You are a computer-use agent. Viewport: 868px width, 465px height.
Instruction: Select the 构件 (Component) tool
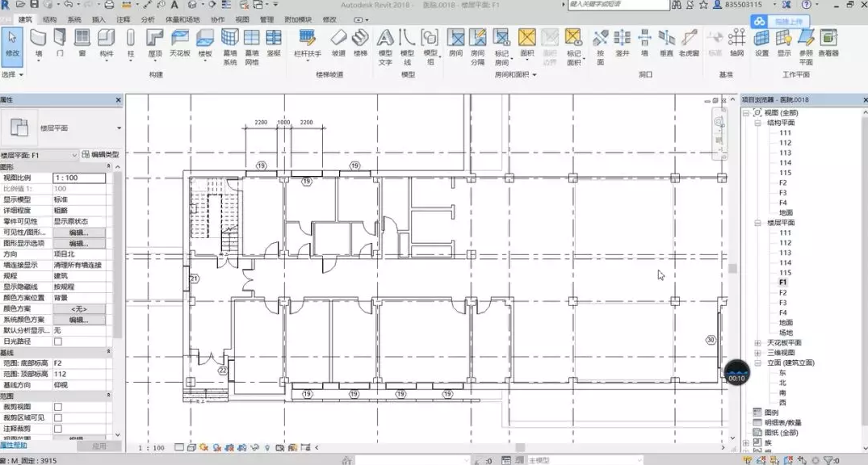click(107, 44)
